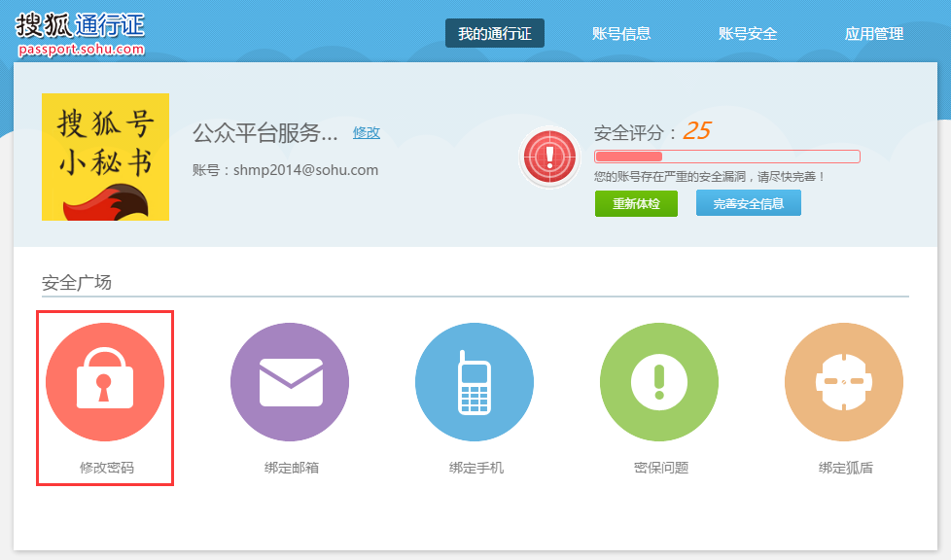
Task: Switch to the 我的通行证 tab
Action: [x=495, y=33]
